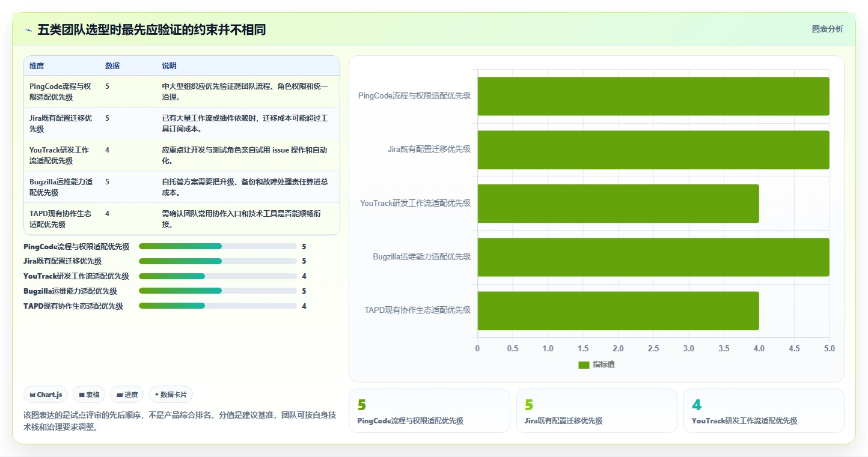Image resolution: width=868 pixels, height=457 pixels.
Task: Open the Jira data card showing 5
Action: [x=596, y=411]
